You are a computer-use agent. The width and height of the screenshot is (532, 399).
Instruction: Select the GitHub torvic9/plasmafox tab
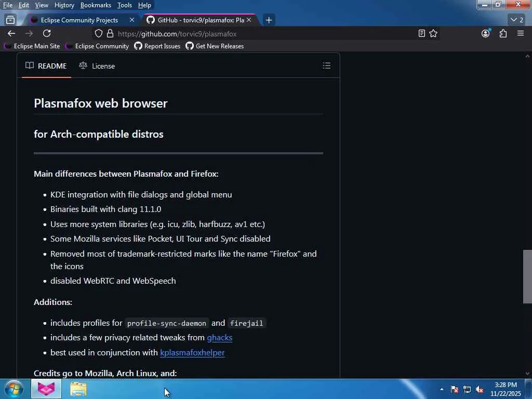point(201,20)
